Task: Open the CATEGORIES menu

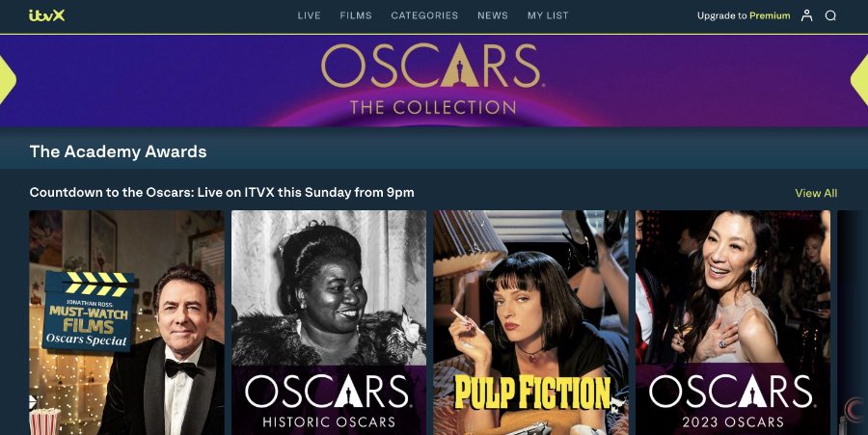Action: (x=424, y=15)
